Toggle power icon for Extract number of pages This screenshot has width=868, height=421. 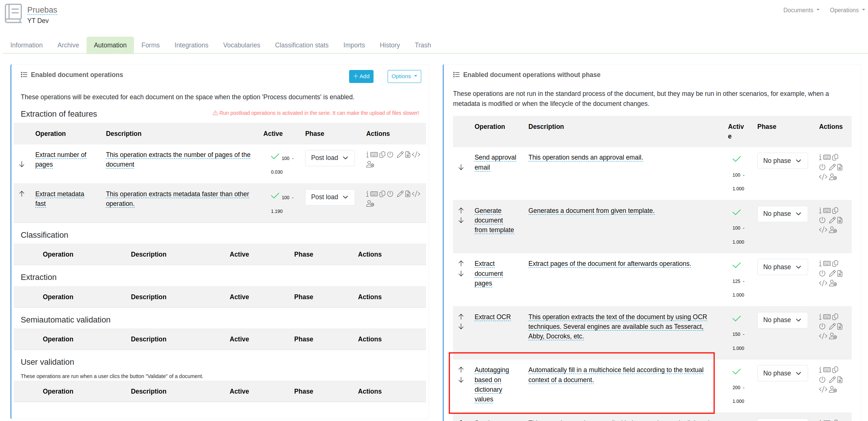(x=390, y=154)
